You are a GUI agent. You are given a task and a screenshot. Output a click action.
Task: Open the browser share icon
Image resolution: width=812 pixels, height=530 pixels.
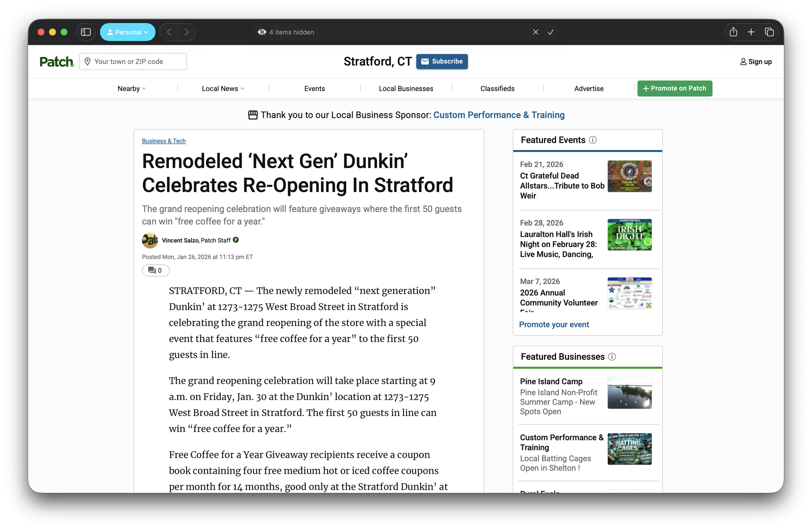(733, 32)
